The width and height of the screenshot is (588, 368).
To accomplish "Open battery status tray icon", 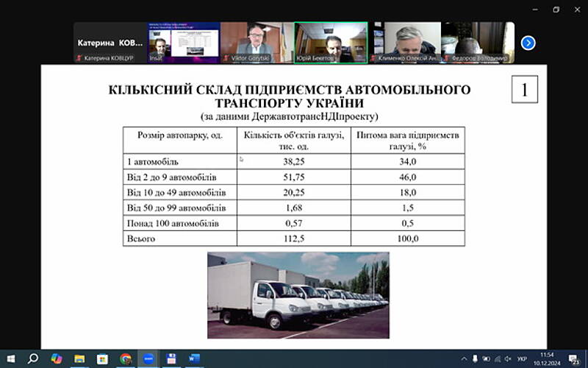I will point(486,359).
